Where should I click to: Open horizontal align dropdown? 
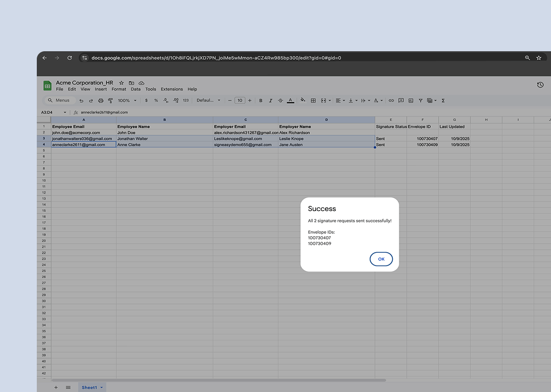tap(340, 100)
